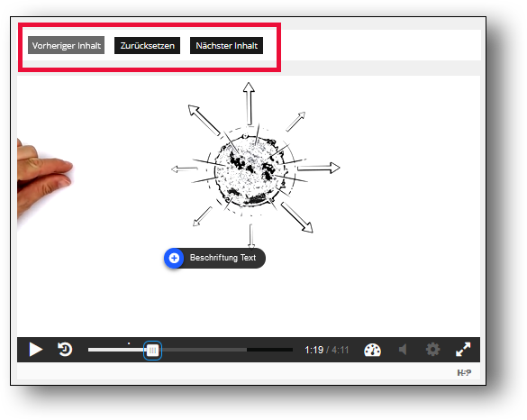This screenshot has width=527, height=420.
Task: Toggle the speaker mute icon
Action: click(403, 350)
